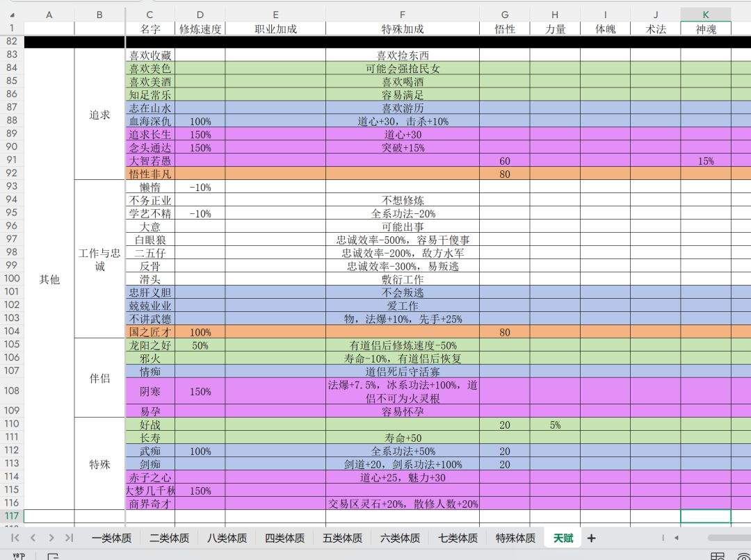Image resolution: width=751 pixels, height=560 pixels.
Task: Select the merged 特殊 category cell
Action: [99, 464]
